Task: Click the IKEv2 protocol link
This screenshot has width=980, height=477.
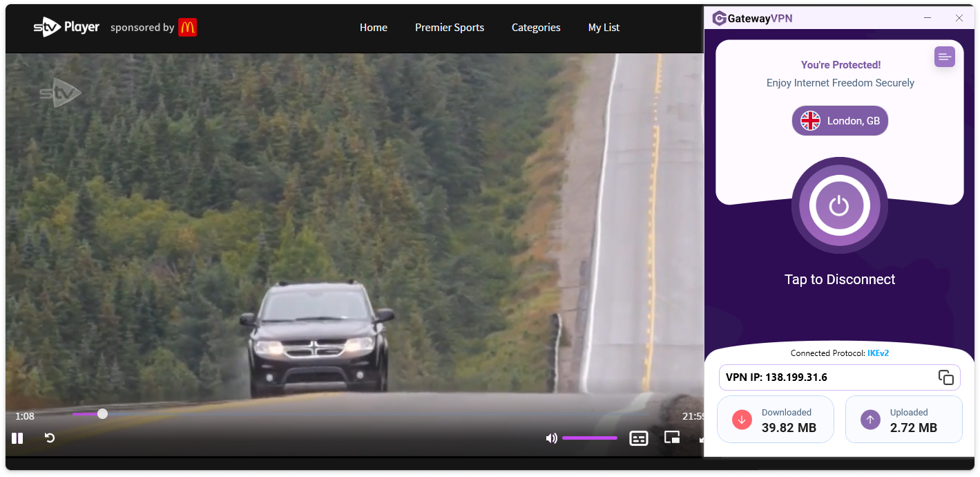Action: 878,353
